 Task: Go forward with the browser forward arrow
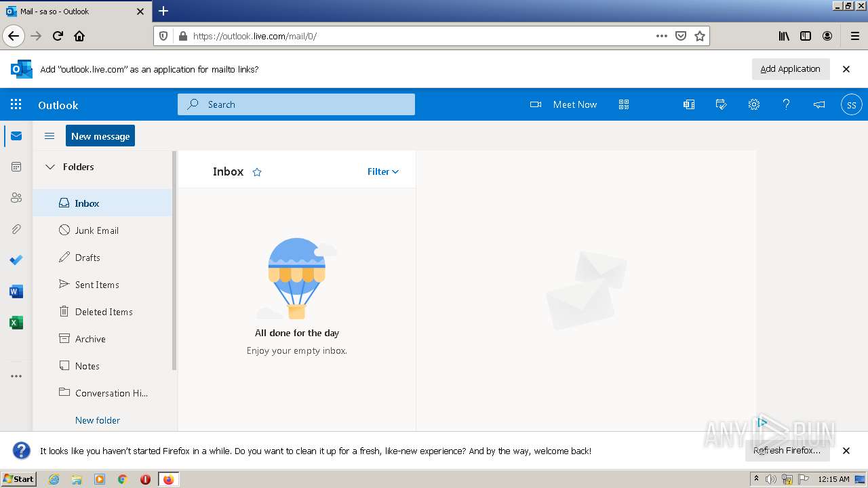[x=36, y=36]
